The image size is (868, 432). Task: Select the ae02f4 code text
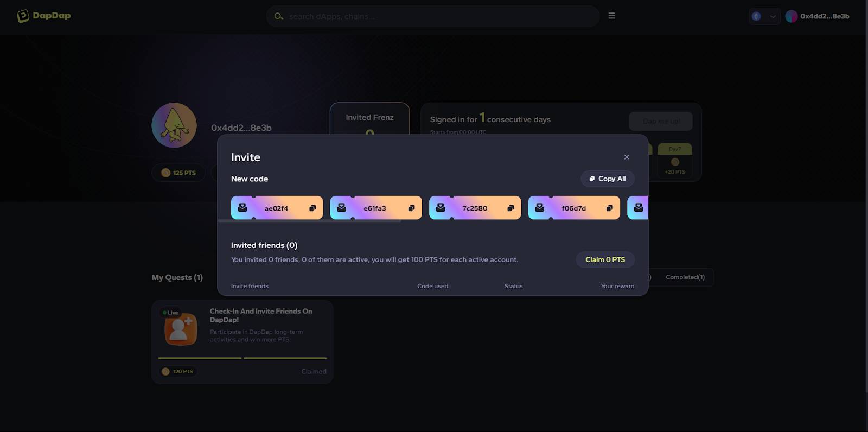[276, 208]
